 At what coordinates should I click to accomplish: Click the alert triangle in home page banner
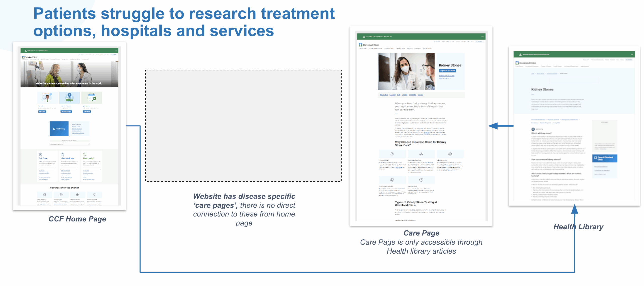26,51
